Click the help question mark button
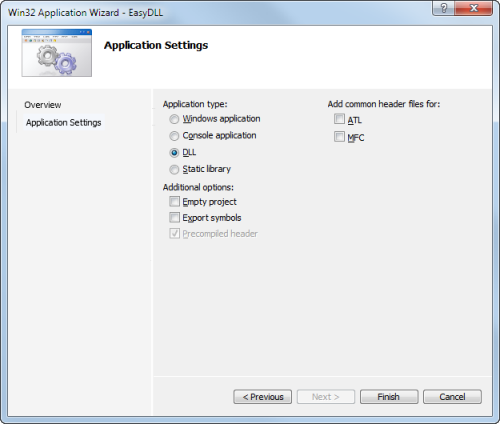 coord(443,8)
